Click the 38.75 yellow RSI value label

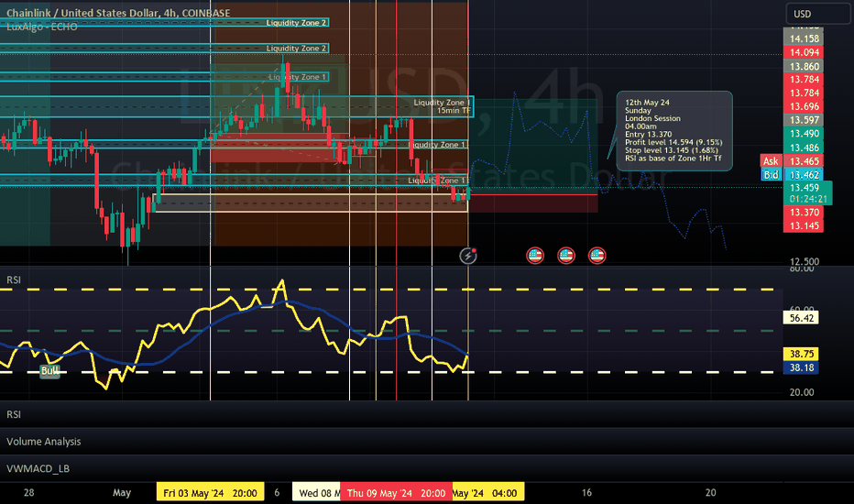tap(801, 354)
